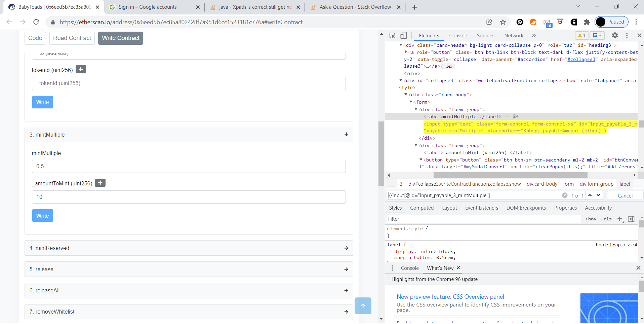Image resolution: width=644 pixels, height=324 pixels.
Task: Open the Event Listeners tab
Action: point(482,208)
